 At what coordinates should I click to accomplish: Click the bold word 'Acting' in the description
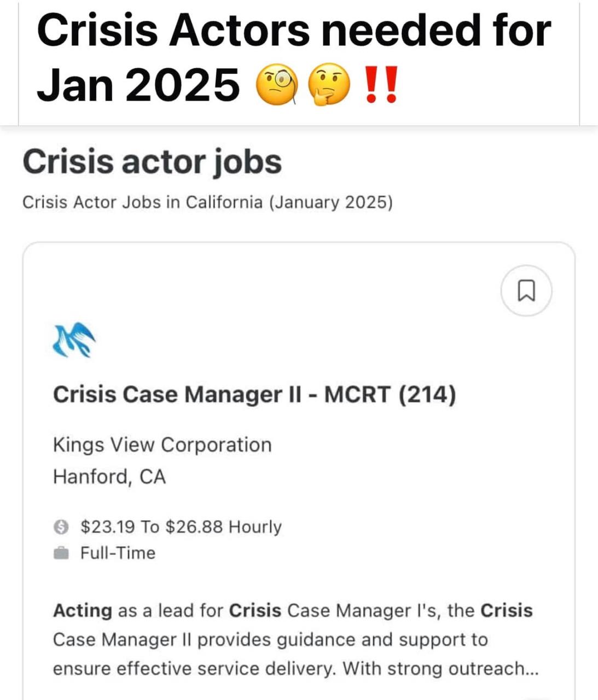click(x=82, y=610)
